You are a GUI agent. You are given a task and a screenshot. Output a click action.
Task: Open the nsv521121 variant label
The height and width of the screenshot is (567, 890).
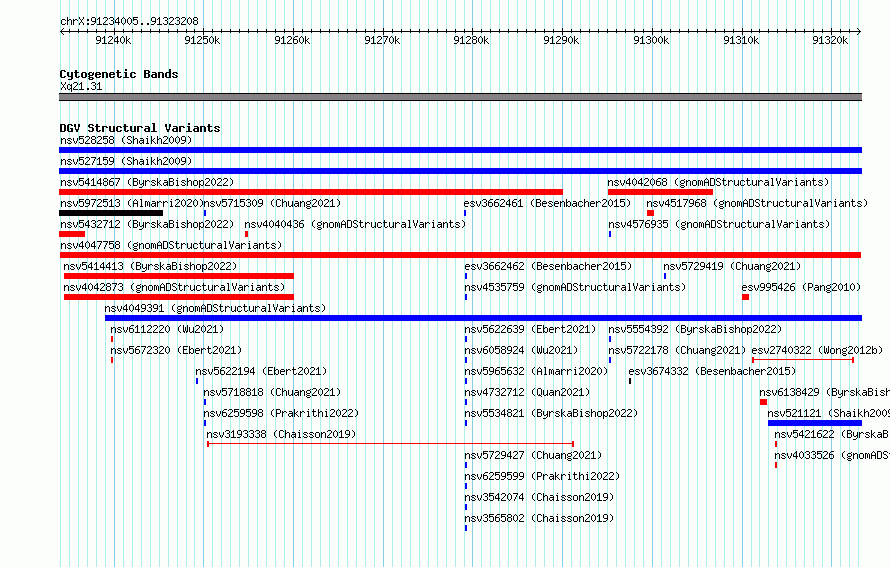coord(828,413)
